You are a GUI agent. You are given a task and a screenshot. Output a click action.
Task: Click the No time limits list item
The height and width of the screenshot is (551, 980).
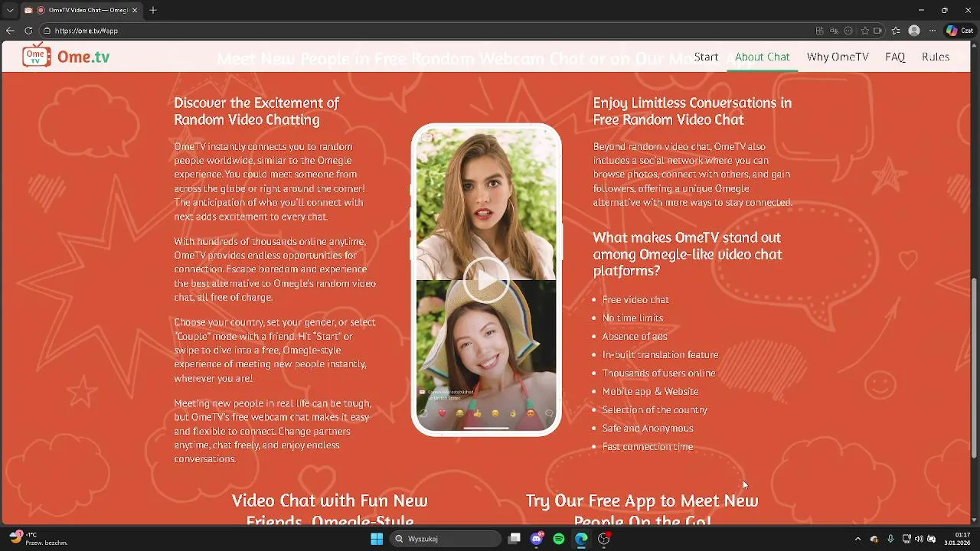coord(632,318)
